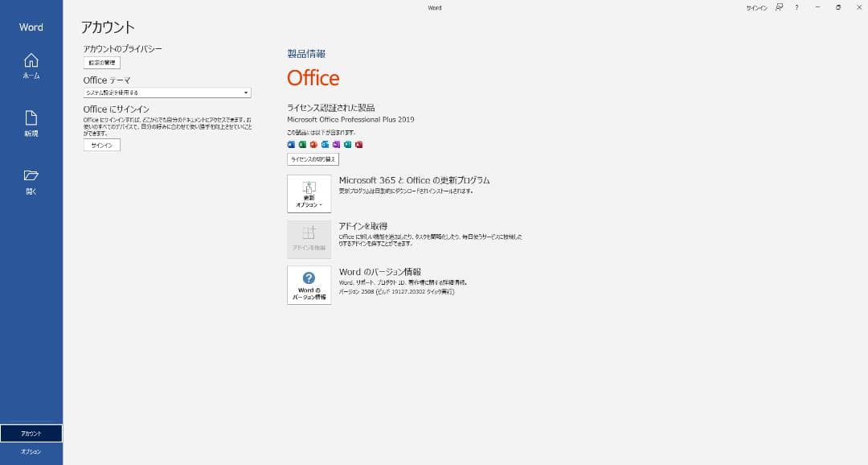
Task: Open the Publisher product icon
Action: [346, 144]
